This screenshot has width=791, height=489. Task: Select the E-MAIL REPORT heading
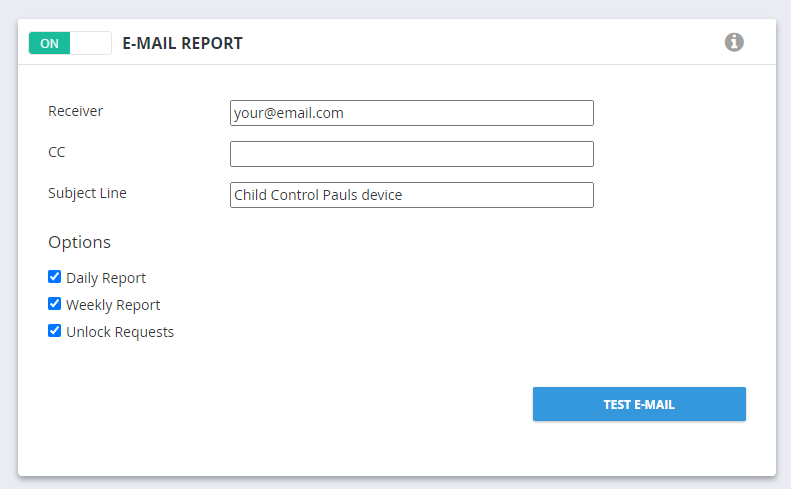[183, 43]
